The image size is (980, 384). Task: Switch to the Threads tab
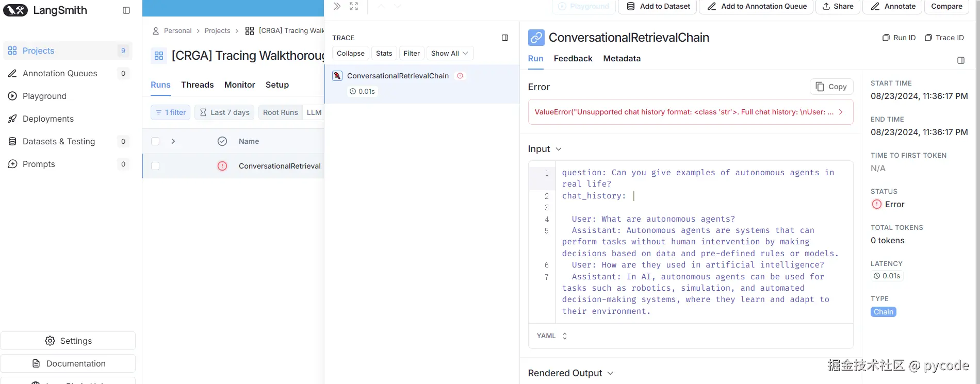coord(197,85)
